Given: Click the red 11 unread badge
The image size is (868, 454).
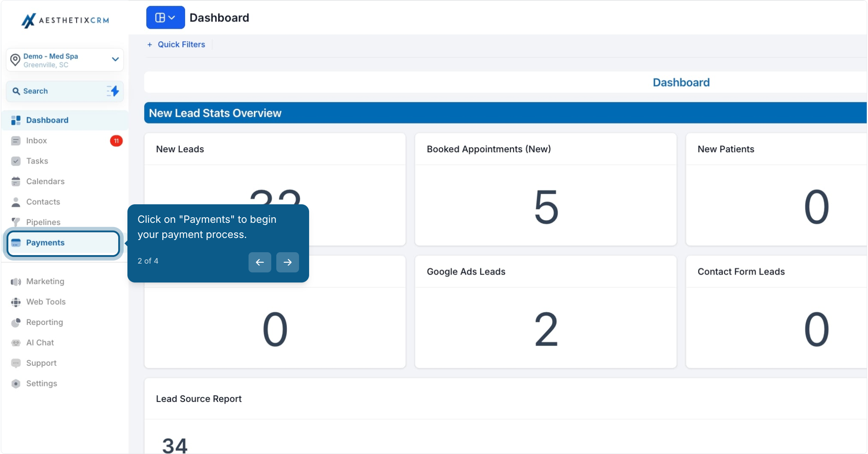Looking at the screenshot, I should pyautogui.click(x=116, y=141).
